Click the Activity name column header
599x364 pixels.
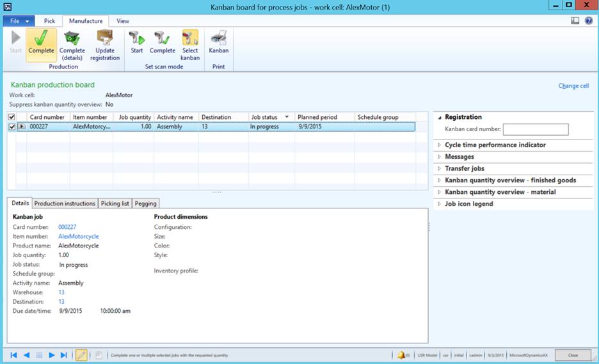point(176,117)
